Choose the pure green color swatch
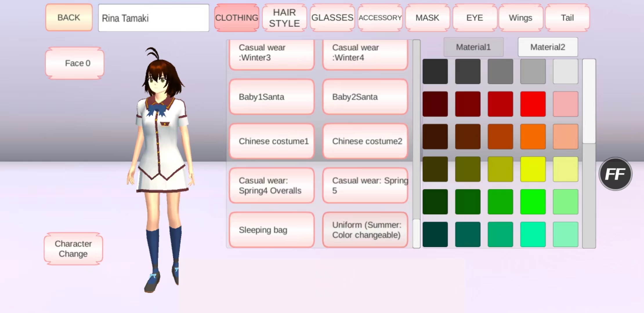Image resolution: width=644 pixels, height=313 pixels. (533, 202)
